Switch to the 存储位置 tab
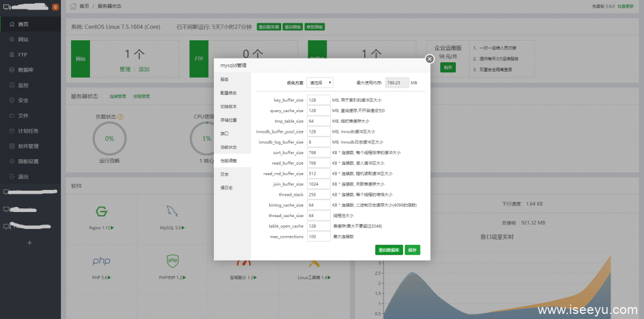The image size is (644, 319). pos(233,120)
